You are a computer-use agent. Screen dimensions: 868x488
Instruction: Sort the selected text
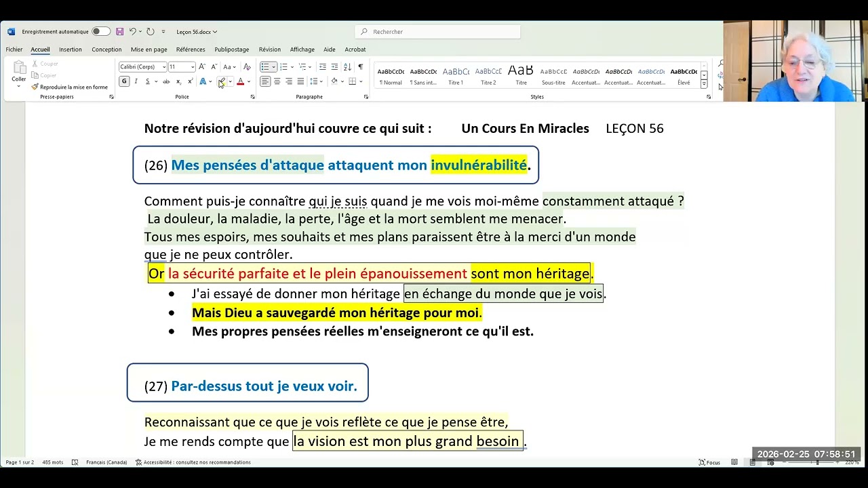point(347,67)
